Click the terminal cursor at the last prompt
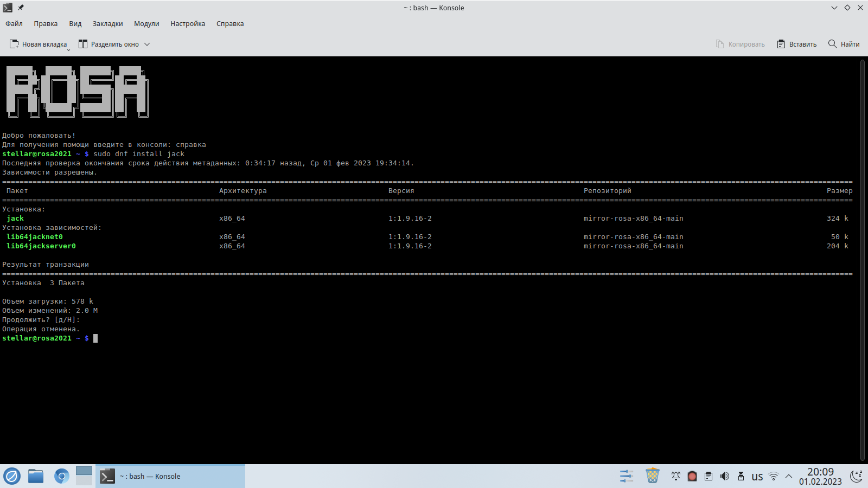The image size is (868, 488). (95, 338)
